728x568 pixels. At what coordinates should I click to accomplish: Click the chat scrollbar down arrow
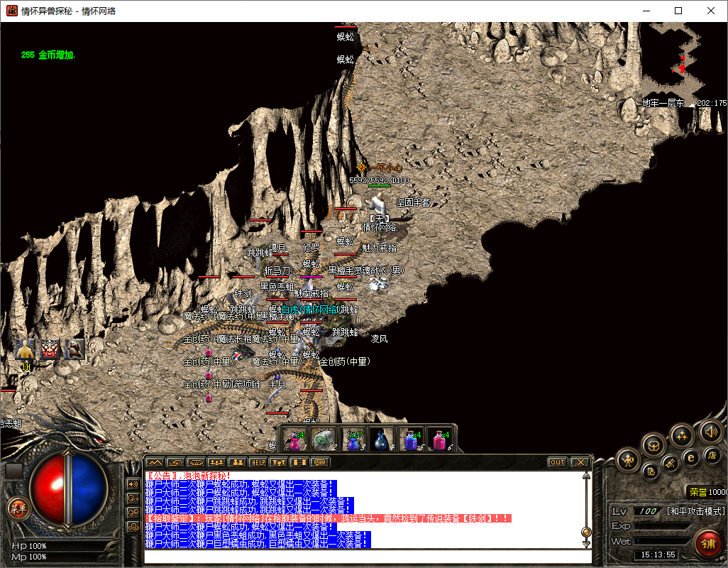pyautogui.click(x=586, y=544)
